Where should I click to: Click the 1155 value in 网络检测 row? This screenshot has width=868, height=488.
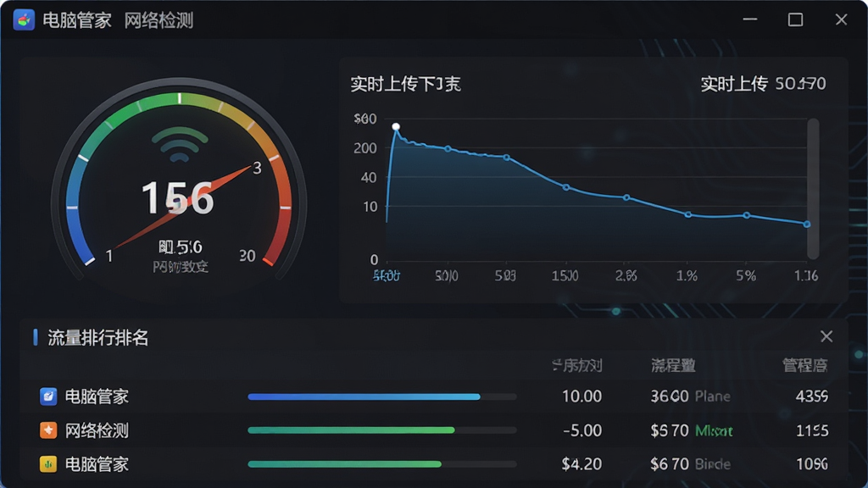click(812, 430)
